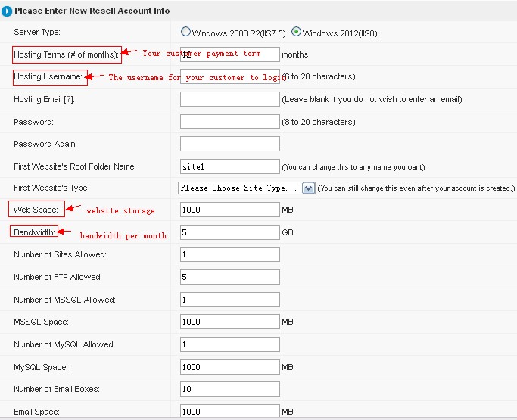Click the Bandwidth input field
The width and height of the screenshot is (517, 420).
pos(229,232)
